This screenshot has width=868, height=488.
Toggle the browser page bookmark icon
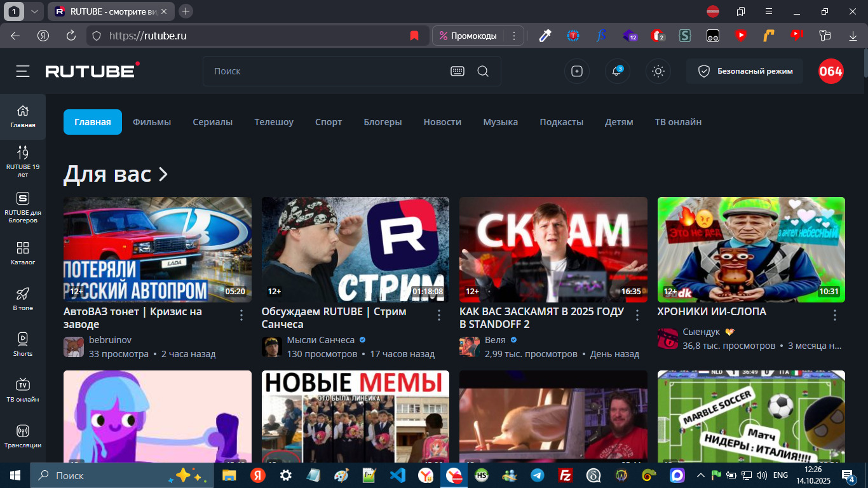(x=414, y=36)
